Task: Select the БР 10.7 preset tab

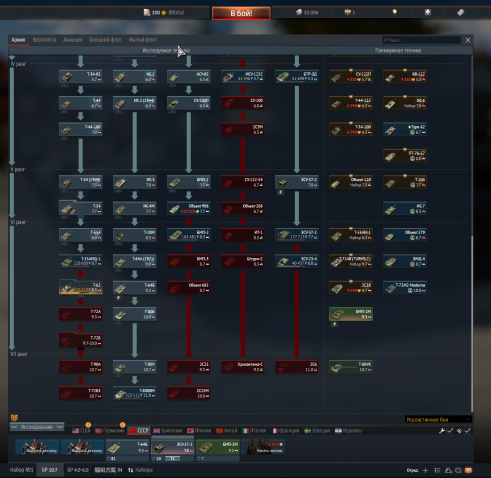Action: (50, 470)
